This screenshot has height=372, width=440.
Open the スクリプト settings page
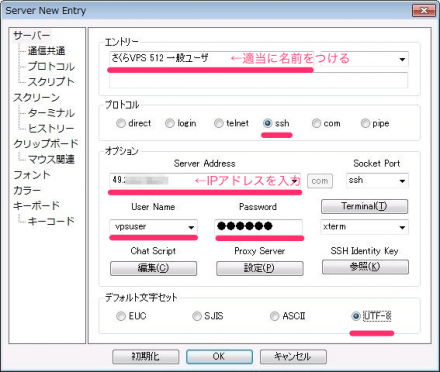click(x=51, y=82)
